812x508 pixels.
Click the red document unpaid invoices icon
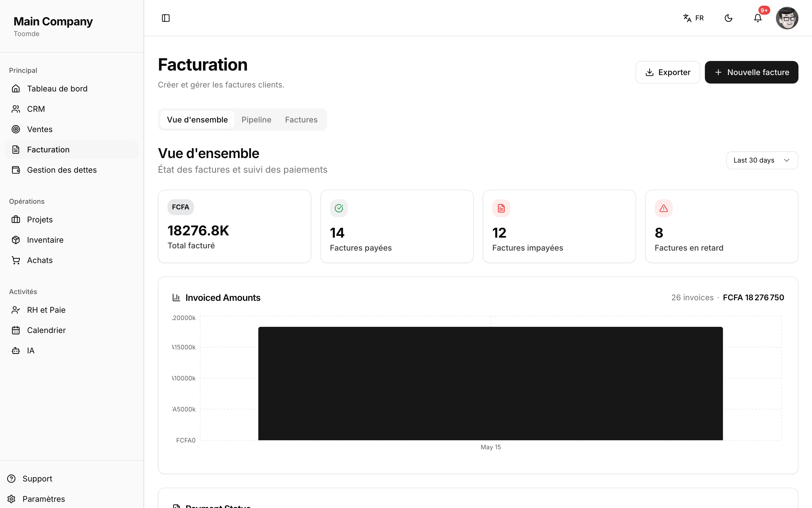501,208
